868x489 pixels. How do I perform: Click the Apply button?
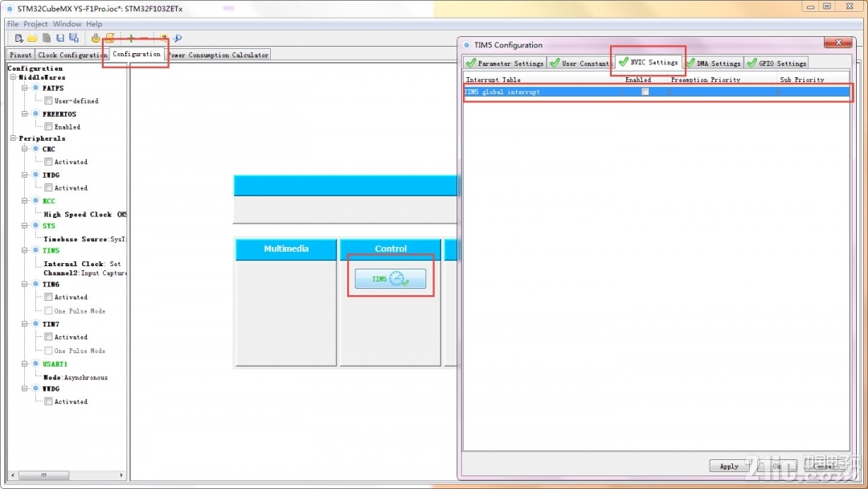click(729, 466)
